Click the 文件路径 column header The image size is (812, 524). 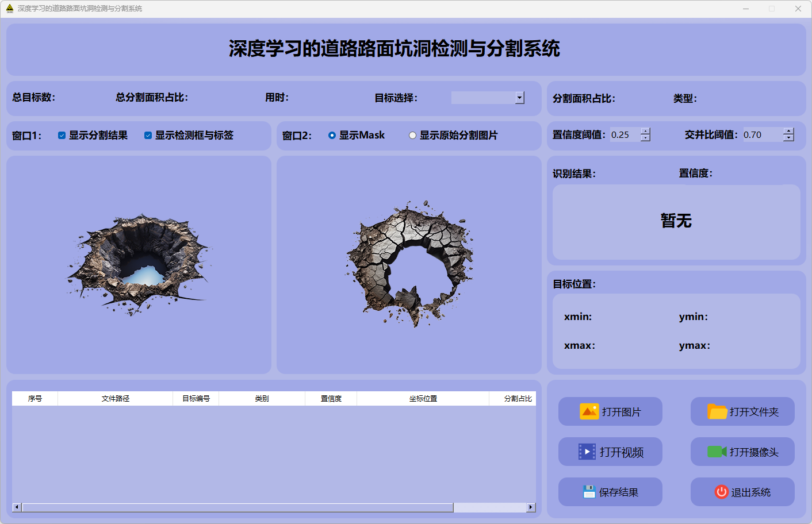click(x=115, y=399)
